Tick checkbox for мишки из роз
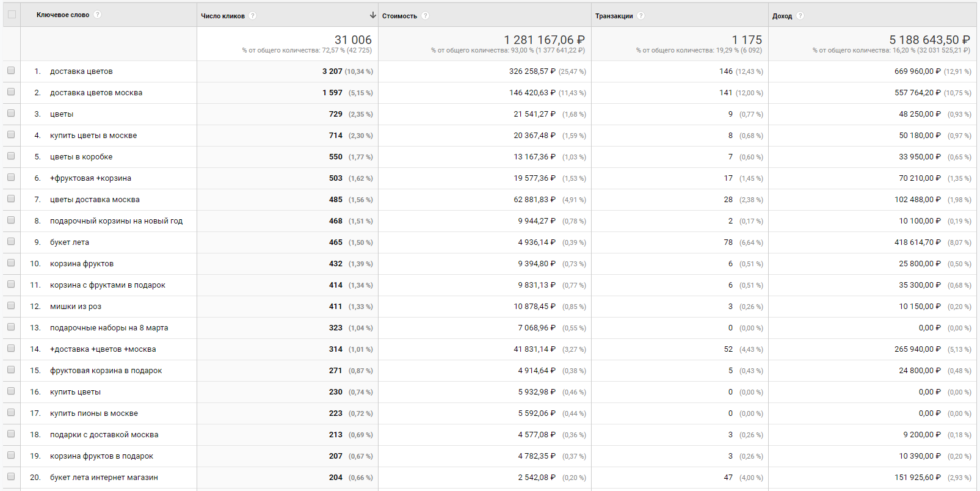 (11, 306)
